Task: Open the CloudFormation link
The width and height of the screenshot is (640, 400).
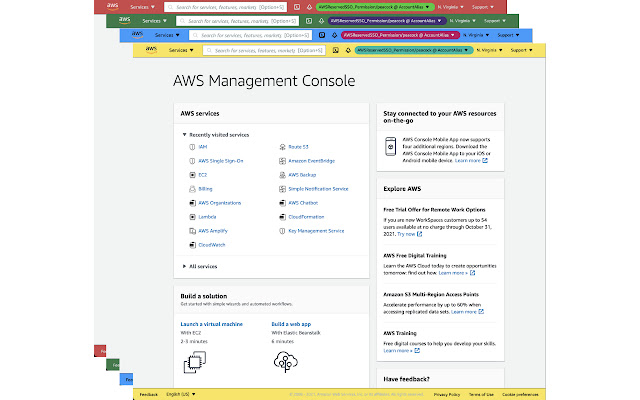Action: pos(306,217)
